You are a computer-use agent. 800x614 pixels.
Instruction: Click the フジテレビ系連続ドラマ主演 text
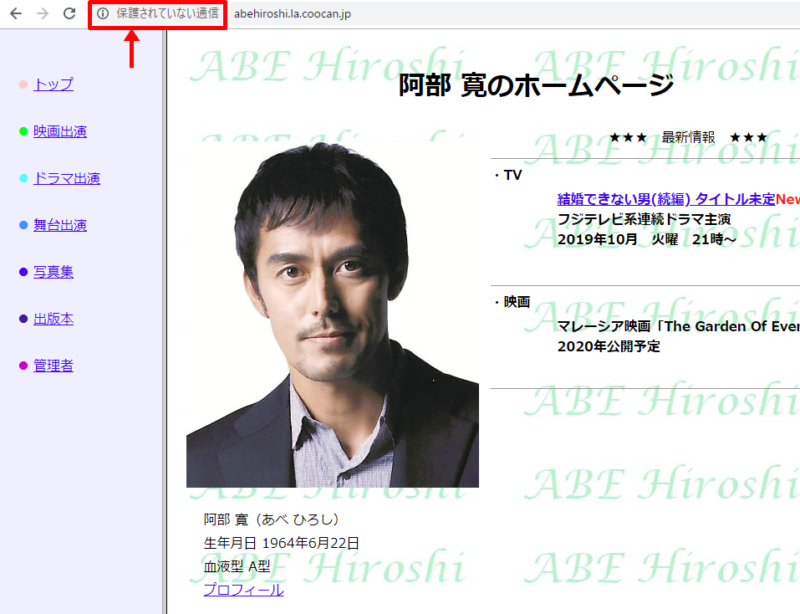pyautogui.click(x=644, y=219)
